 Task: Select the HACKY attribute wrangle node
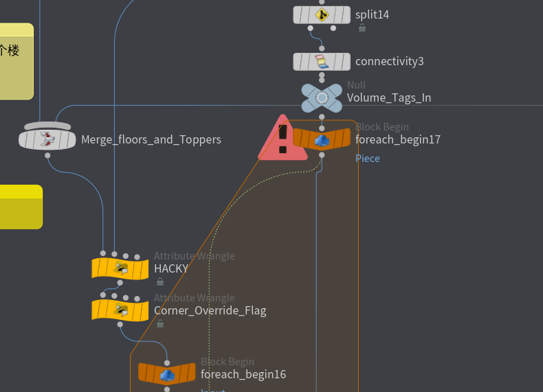120,268
